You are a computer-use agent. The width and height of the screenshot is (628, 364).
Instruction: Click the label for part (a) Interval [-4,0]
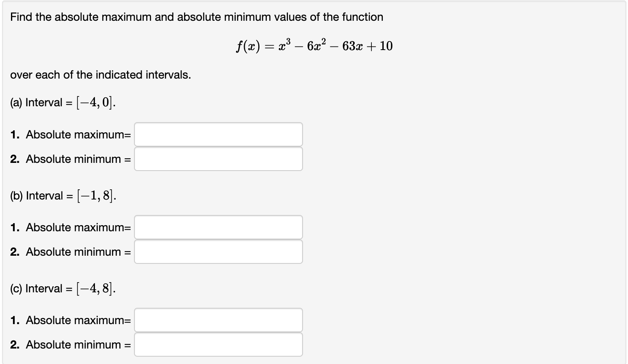(62, 101)
